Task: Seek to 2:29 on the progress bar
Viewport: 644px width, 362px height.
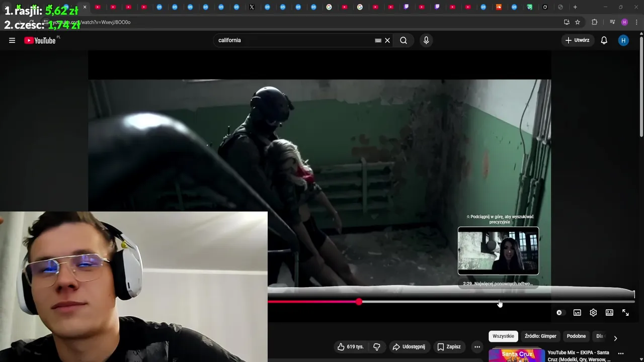Action: pyautogui.click(x=499, y=302)
